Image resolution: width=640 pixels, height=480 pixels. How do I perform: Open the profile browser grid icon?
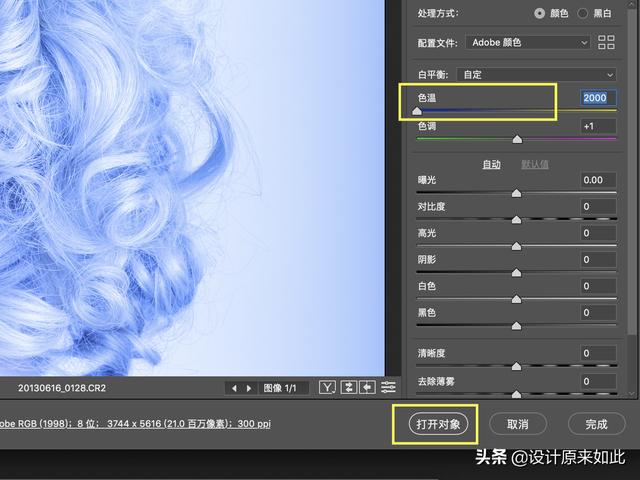click(606, 42)
